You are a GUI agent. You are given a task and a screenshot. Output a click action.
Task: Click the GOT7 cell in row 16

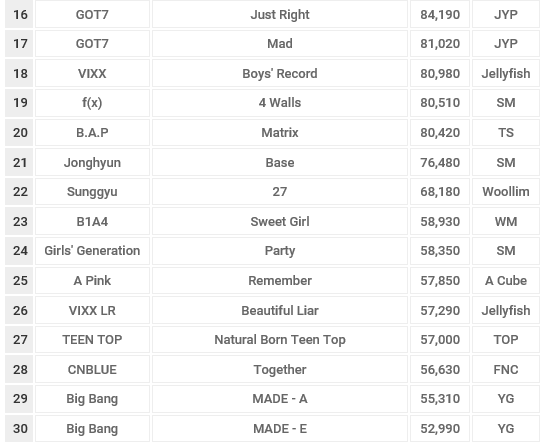tap(92, 14)
